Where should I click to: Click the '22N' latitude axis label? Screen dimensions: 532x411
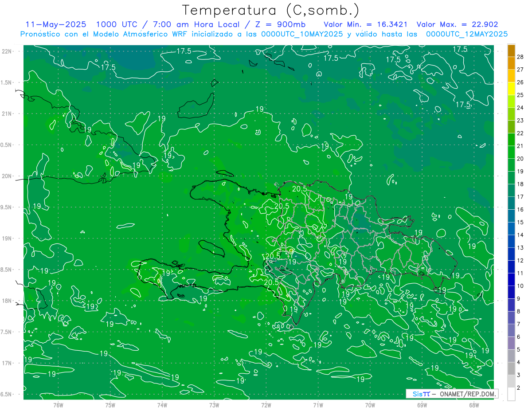pyautogui.click(x=8, y=51)
